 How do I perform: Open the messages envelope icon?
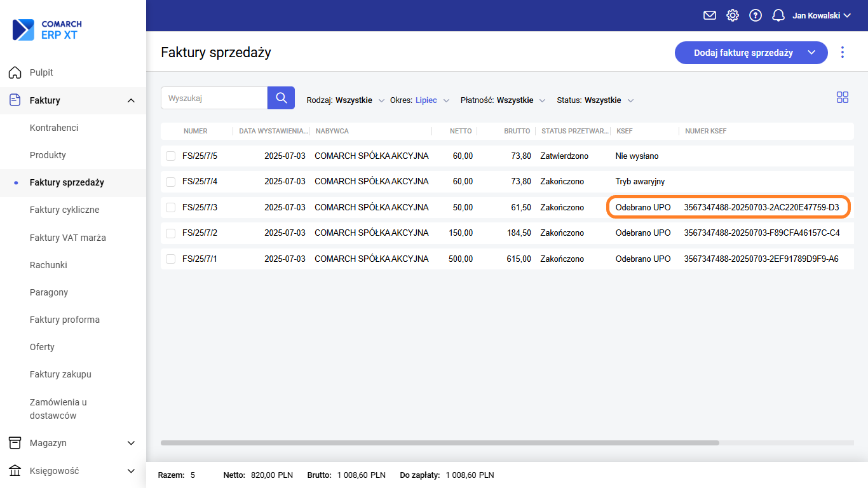pyautogui.click(x=710, y=15)
